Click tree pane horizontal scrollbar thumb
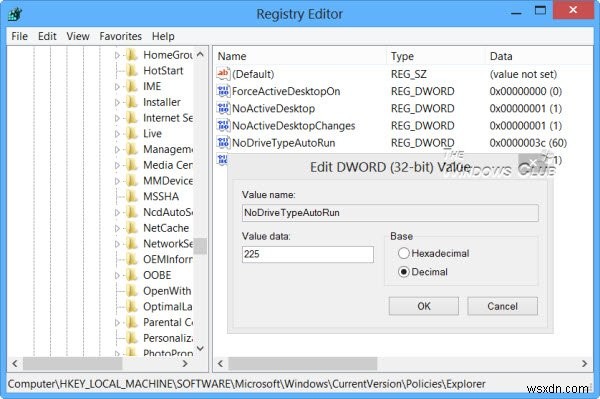This screenshot has width=600, height=399. coord(72,363)
